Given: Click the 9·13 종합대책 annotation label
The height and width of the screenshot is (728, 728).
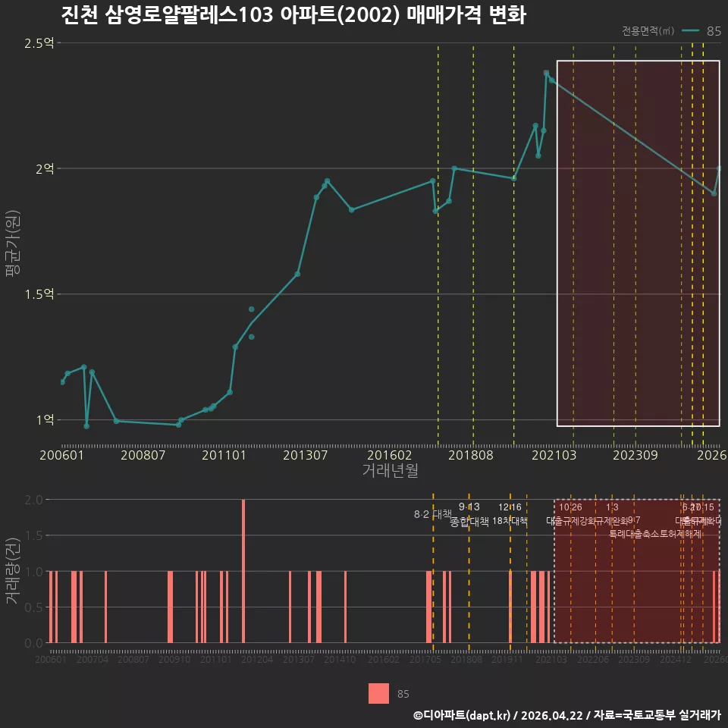Looking at the screenshot, I should (469, 514).
